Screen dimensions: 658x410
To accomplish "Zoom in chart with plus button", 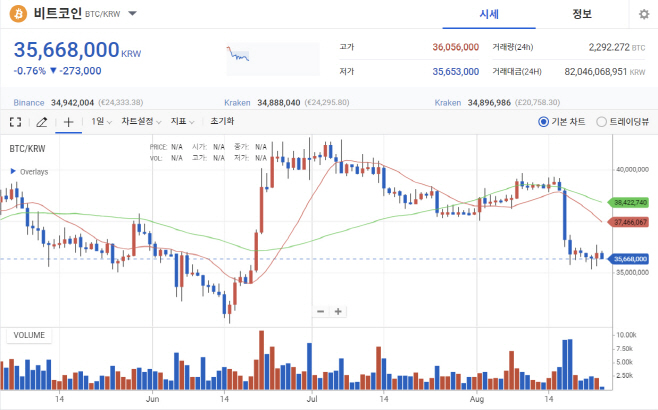I will tap(338, 311).
